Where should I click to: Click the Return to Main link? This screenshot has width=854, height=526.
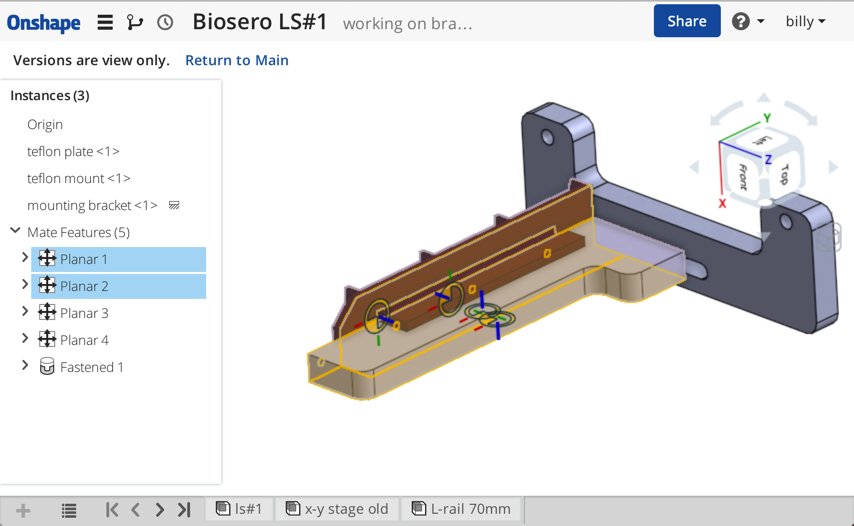coord(237,60)
